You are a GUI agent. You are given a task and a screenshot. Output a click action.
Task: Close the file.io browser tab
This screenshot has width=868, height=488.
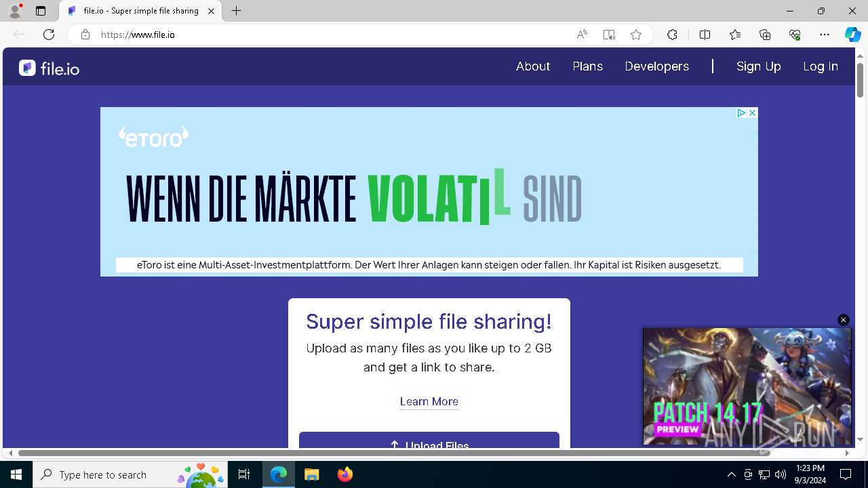point(211,11)
